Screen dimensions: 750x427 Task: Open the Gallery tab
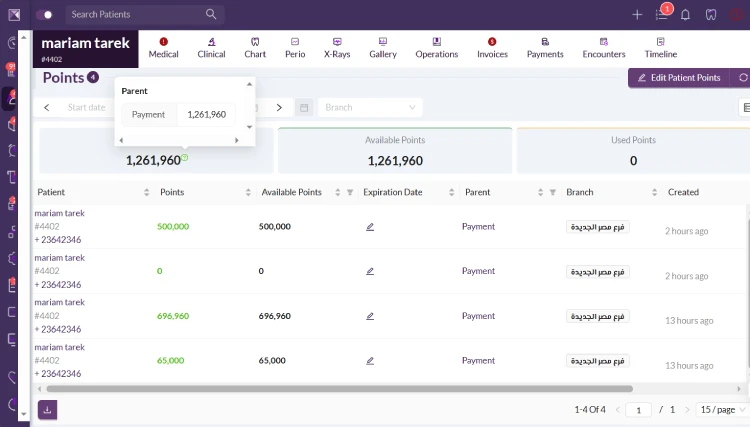pos(383,48)
